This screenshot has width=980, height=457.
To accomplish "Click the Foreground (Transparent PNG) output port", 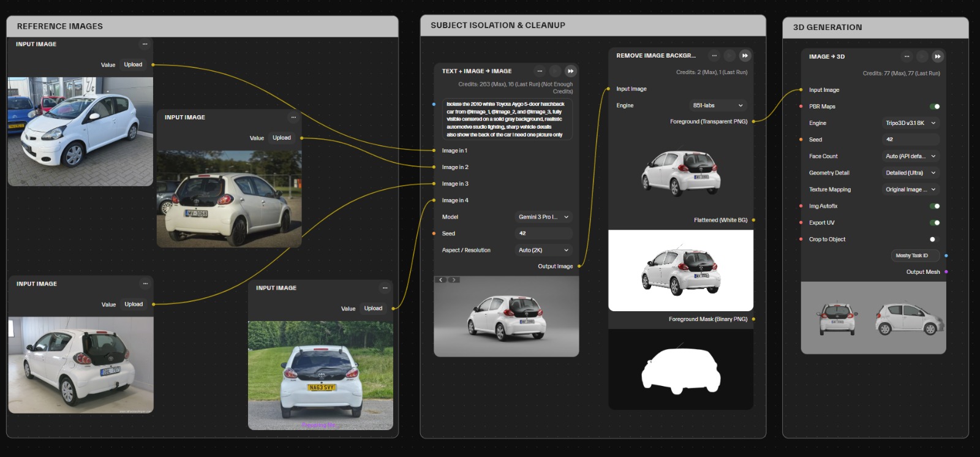I will (753, 121).
